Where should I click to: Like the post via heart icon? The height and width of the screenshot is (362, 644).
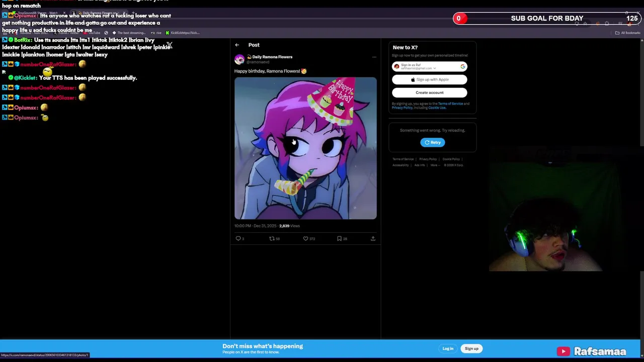[305, 239]
